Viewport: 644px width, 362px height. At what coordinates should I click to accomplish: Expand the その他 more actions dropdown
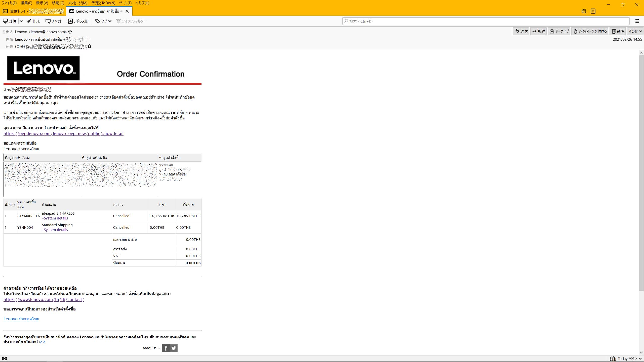[x=635, y=31]
